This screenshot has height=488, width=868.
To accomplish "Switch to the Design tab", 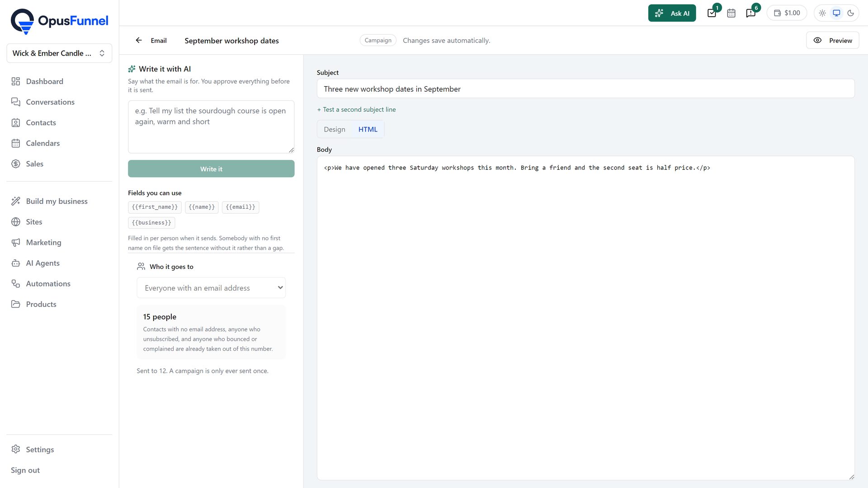I will 335,129.
